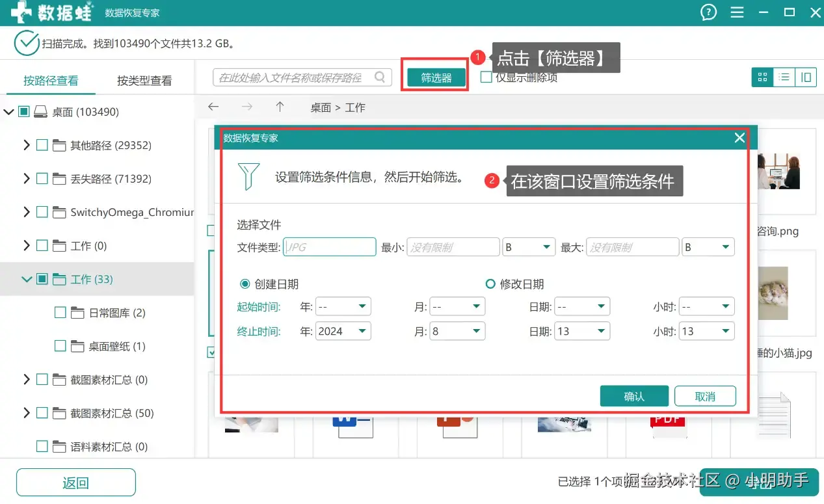
Task: Click folder icon of 截图素材汇总 (50)
Action: click(59, 413)
